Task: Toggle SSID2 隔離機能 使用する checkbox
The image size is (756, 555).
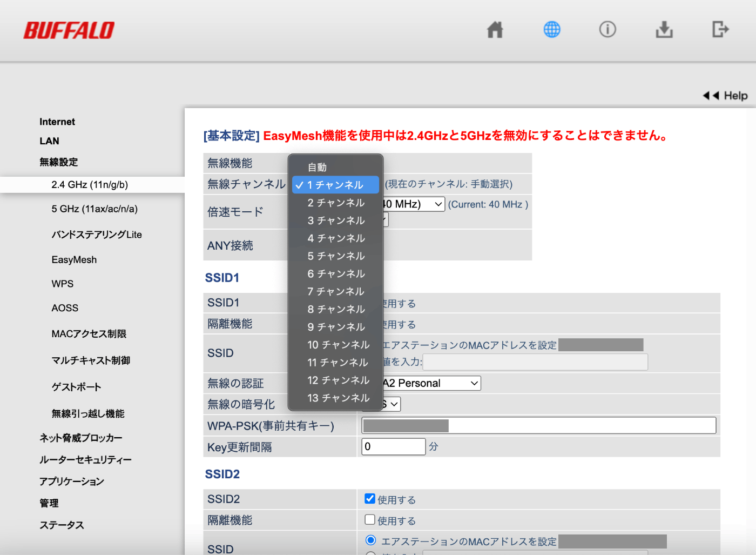Action: [x=370, y=520]
